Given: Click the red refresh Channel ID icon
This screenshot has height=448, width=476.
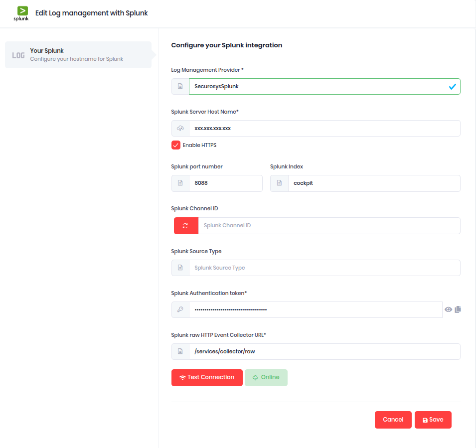Looking at the screenshot, I should 185,226.
